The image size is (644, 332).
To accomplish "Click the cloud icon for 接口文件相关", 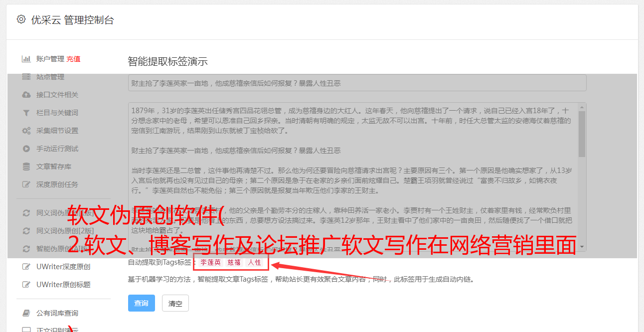I will 26,95.
